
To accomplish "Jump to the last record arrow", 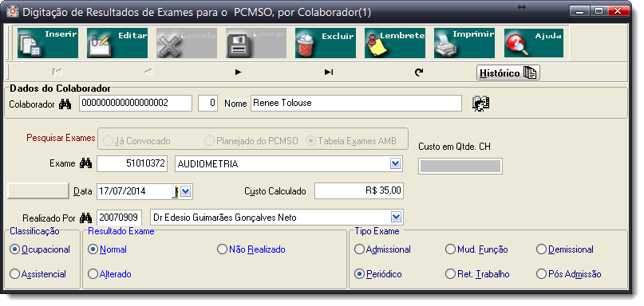I will pos(329,73).
